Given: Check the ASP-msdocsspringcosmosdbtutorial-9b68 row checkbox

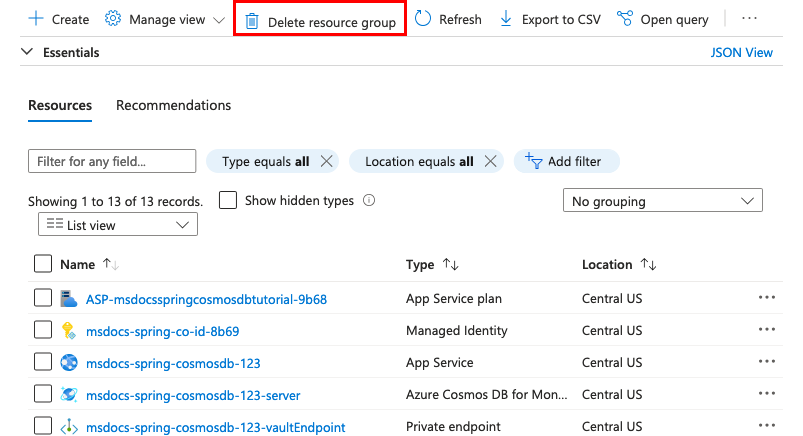Looking at the screenshot, I should pos(43,298).
